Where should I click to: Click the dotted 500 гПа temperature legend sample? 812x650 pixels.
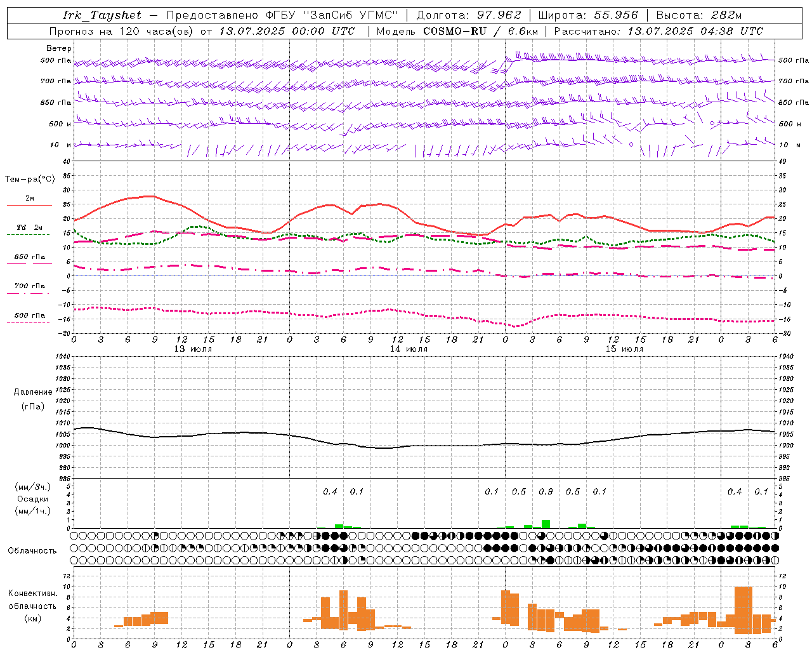[28, 323]
